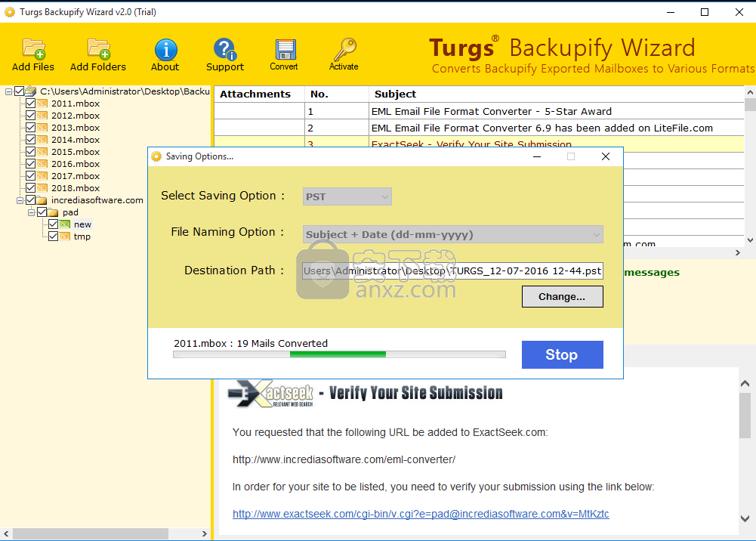Collapse the root C:\Users path node
This screenshot has height=541, width=756.
8,91
